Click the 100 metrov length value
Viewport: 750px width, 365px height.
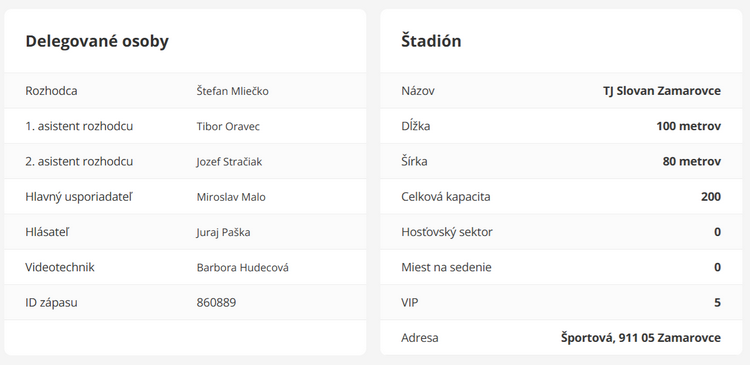(x=689, y=126)
